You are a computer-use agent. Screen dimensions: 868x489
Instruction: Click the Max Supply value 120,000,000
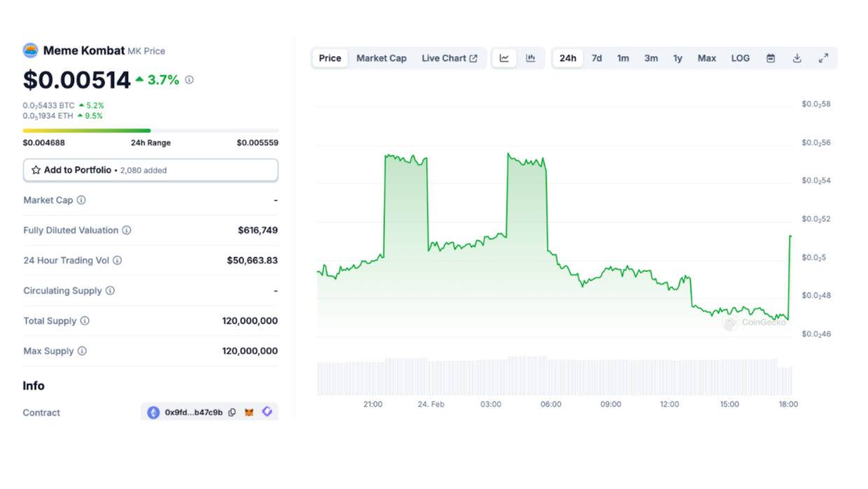coord(250,351)
